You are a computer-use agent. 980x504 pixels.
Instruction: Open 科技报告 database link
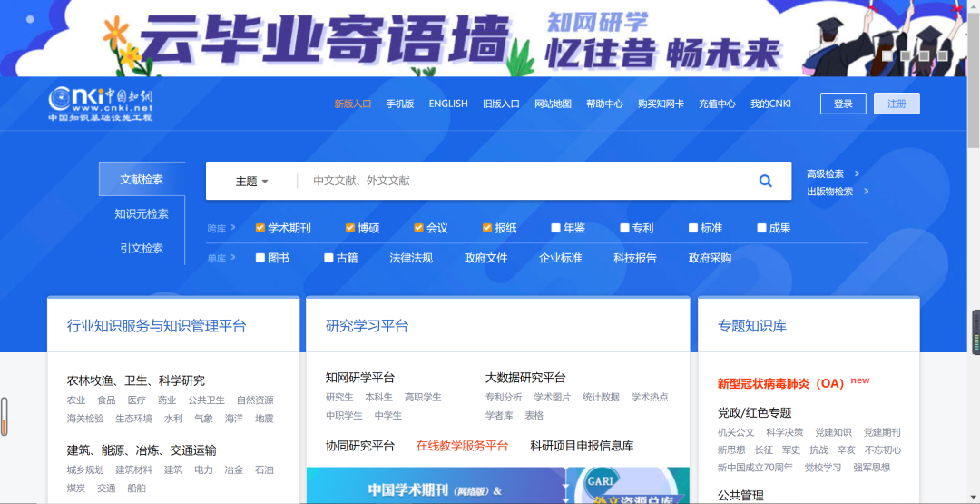635,258
